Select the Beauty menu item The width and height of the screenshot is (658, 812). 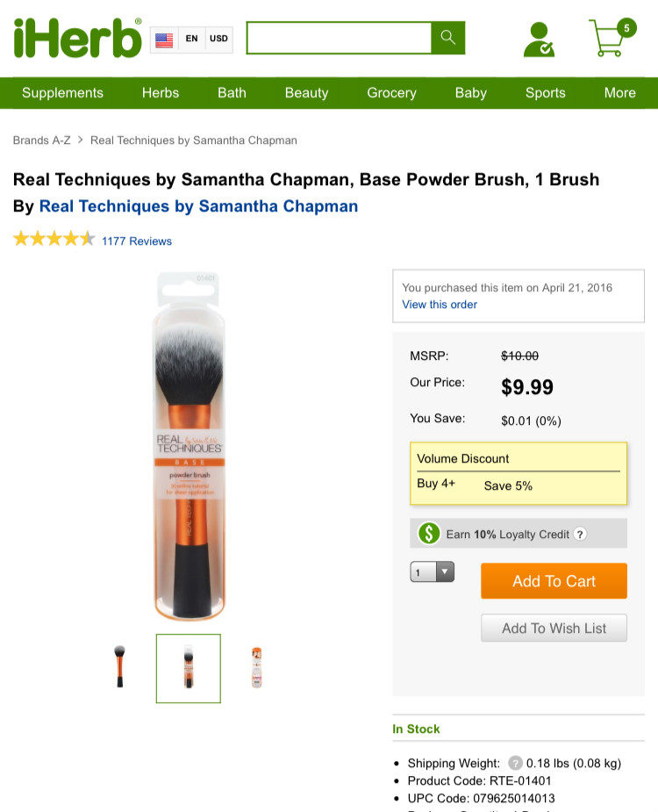click(x=306, y=93)
